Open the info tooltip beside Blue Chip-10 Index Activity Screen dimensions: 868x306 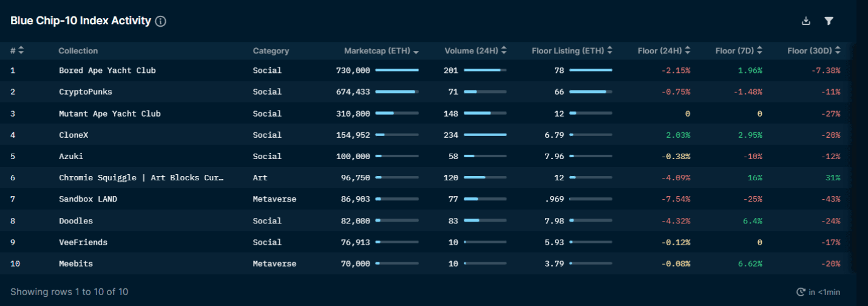point(160,21)
